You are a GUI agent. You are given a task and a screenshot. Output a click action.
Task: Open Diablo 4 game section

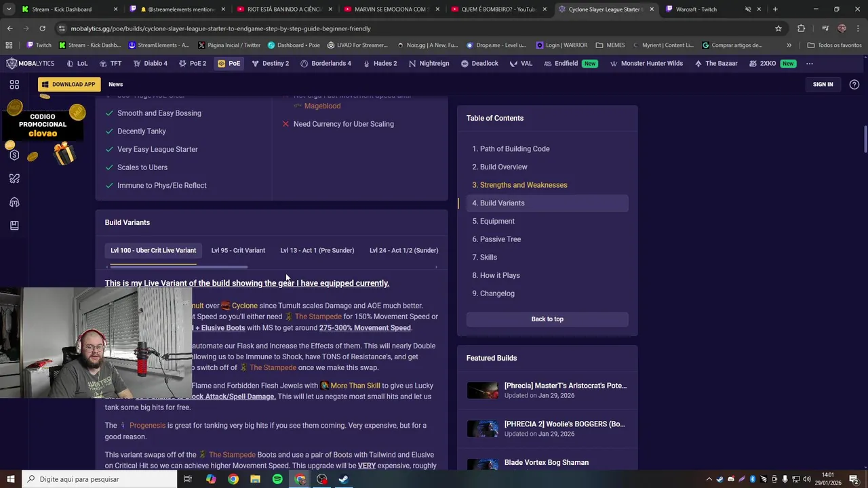151,63
